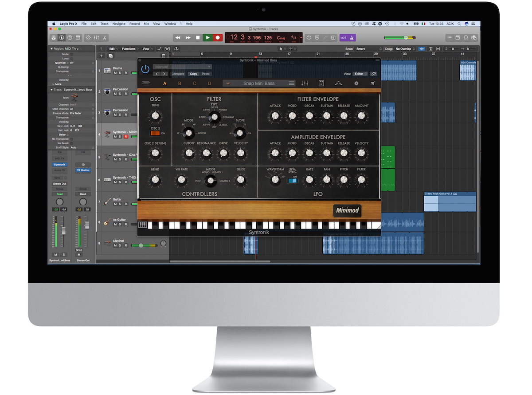Show the Smart Controls sun icon
This screenshot has width=532, height=395.
88,38
